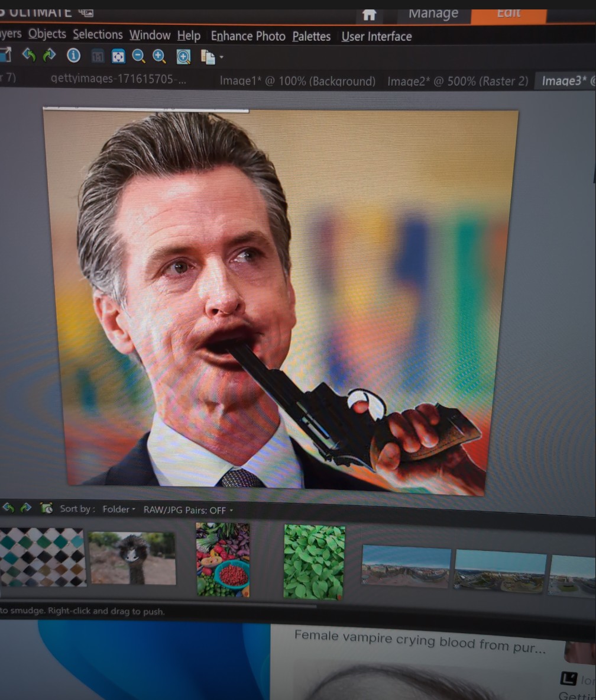This screenshot has height=700, width=596.
Task: Click the Undo arrow in the main toolbar
Action: point(29,56)
